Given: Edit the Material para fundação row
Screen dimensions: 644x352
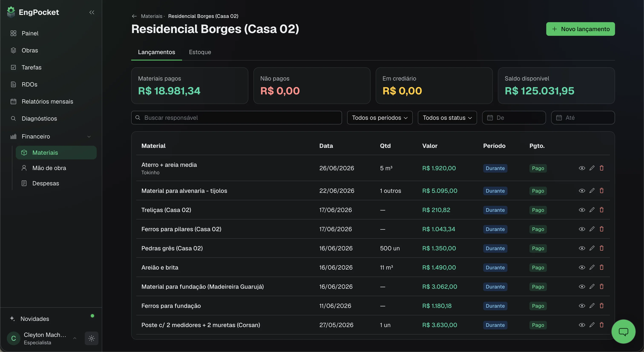Looking at the screenshot, I should coord(592,287).
